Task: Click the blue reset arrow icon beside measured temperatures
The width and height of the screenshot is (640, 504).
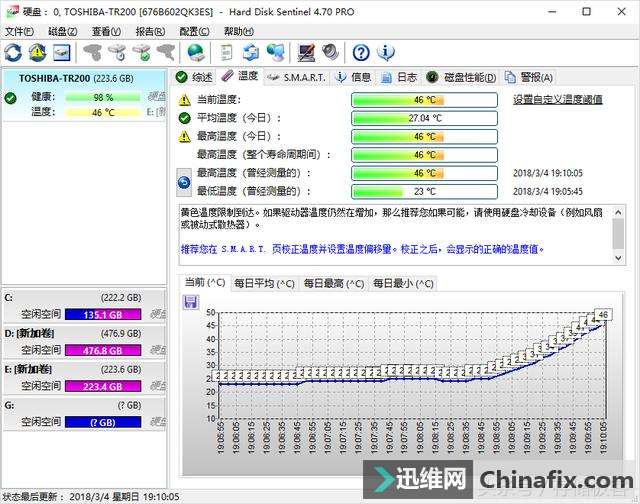Action: [184, 182]
